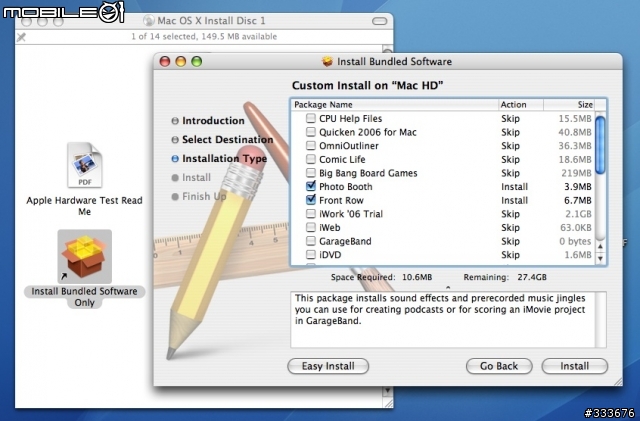Select the Photo Booth row name
The height and width of the screenshot is (421, 640).
346,187
